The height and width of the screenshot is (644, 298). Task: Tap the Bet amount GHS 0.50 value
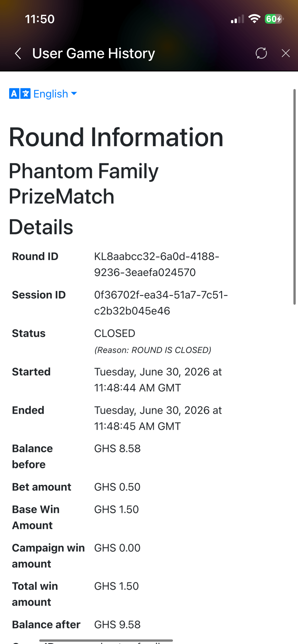pyautogui.click(x=117, y=487)
